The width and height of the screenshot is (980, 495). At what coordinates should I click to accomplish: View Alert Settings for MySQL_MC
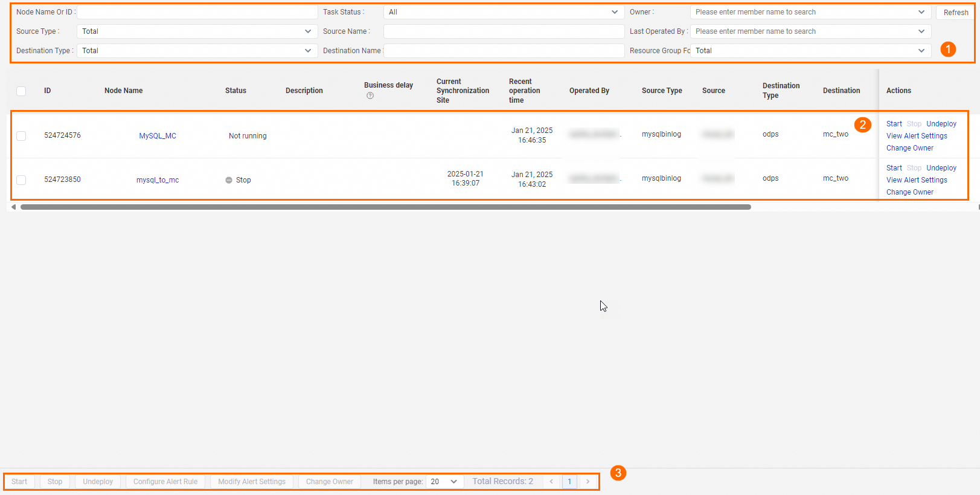(x=917, y=136)
